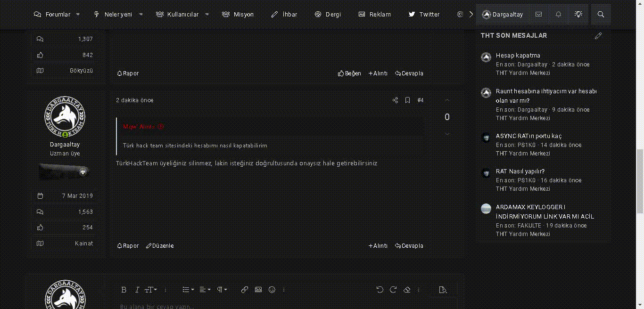This screenshot has height=309, width=644.
Task: Expand the Neler yeni dropdown arrow
Action: 140,15
